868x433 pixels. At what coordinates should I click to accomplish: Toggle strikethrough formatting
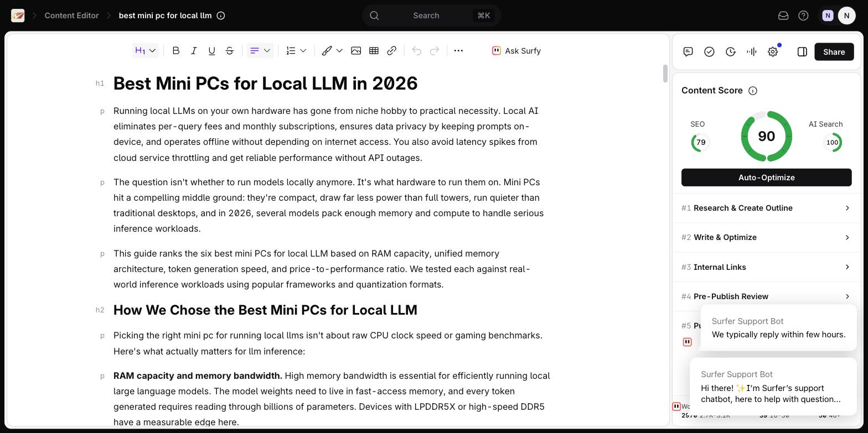(230, 50)
